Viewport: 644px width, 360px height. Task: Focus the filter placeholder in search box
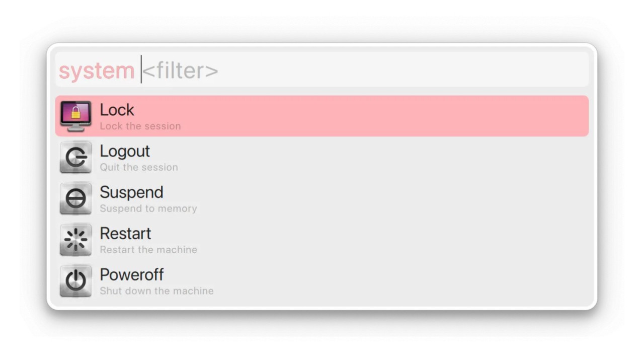(180, 70)
